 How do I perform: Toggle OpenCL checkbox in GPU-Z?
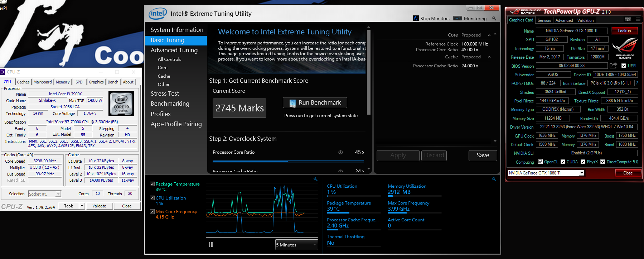click(x=541, y=162)
